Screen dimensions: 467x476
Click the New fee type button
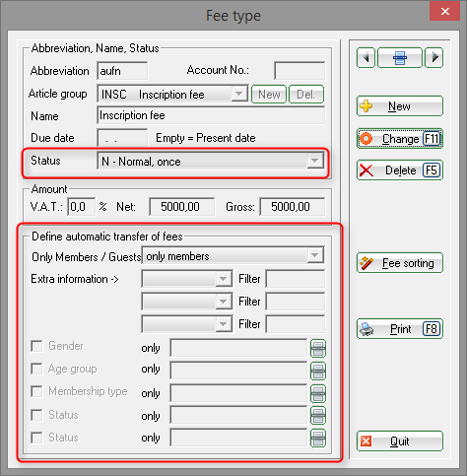click(400, 106)
